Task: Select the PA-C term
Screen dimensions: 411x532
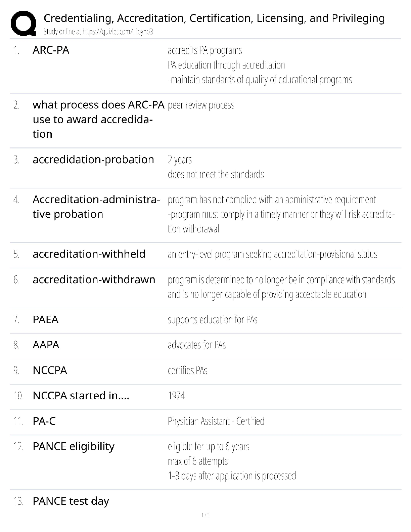Action: point(44,421)
